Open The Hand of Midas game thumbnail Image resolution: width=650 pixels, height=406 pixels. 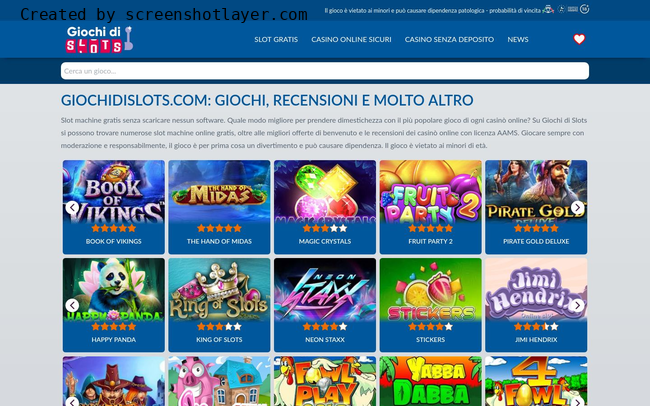click(219, 192)
